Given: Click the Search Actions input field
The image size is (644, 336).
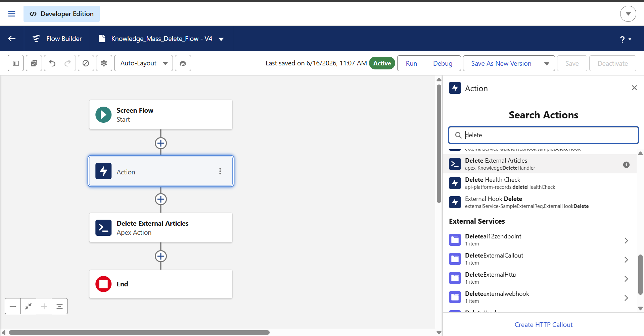Looking at the screenshot, I should 543,135.
